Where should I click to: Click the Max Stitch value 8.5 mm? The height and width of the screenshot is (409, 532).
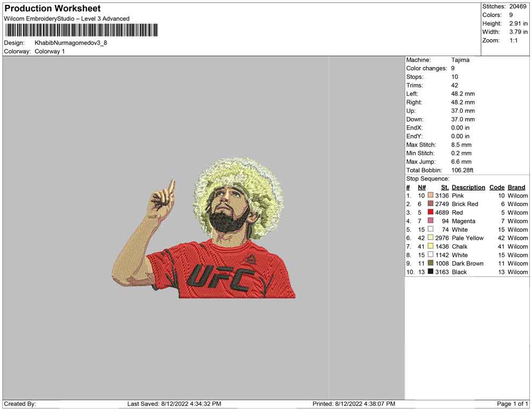click(462, 145)
